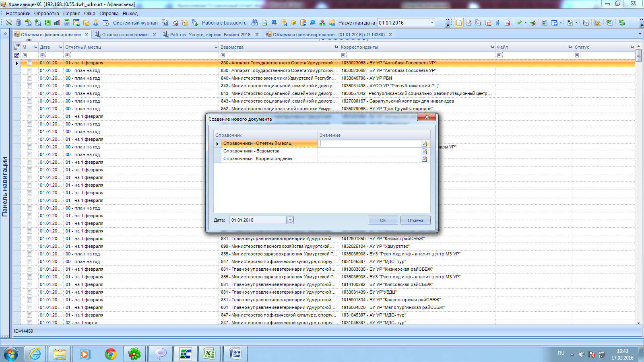Click the bar chart icon in toolbar
This screenshot has width=644, height=362.
click(x=57, y=23)
